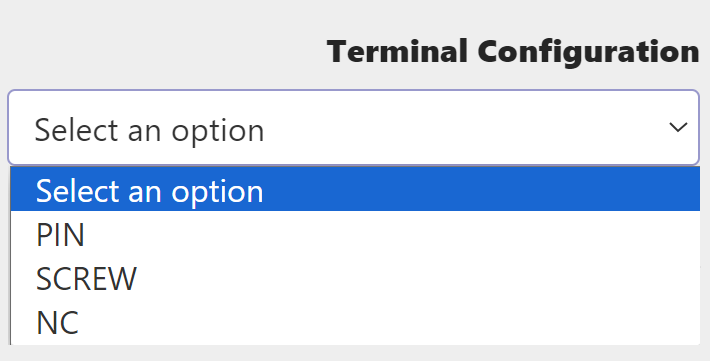Set terminal configuration to SCREW
This screenshot has width=710, height=361.
tap(355, 278)
